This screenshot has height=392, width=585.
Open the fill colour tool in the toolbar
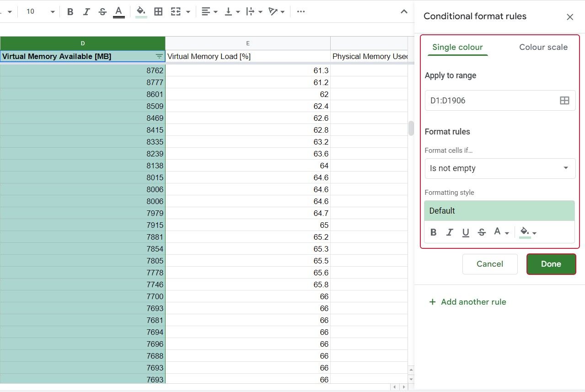140,11
